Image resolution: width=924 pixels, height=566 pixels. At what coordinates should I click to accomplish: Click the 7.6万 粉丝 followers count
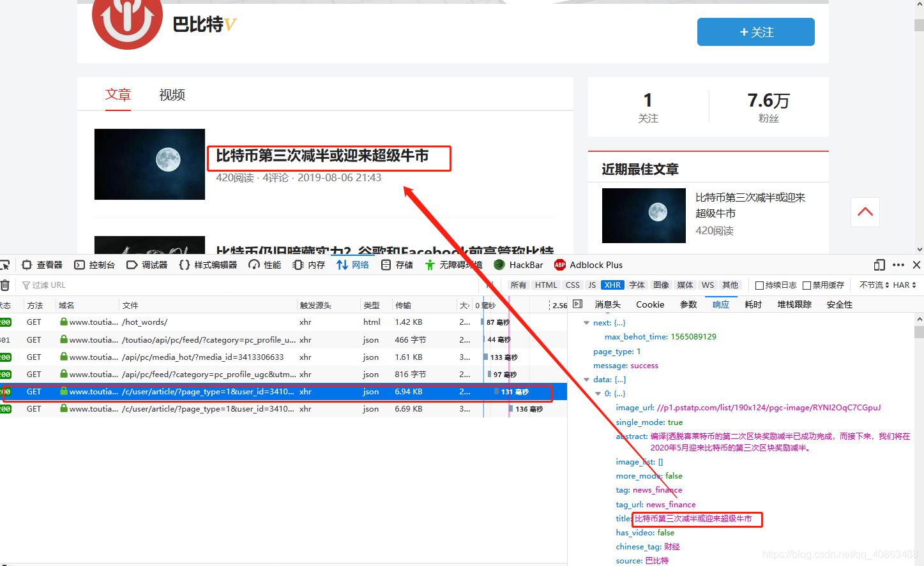(768, 107)
